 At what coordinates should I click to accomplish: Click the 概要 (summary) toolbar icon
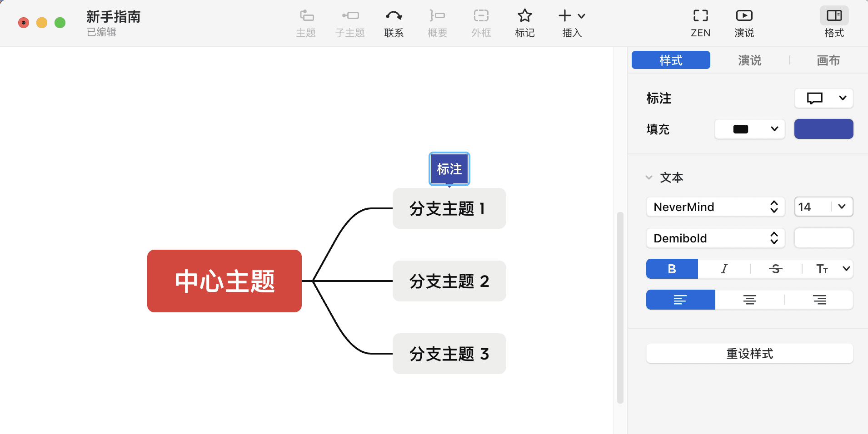pos(437,22)
